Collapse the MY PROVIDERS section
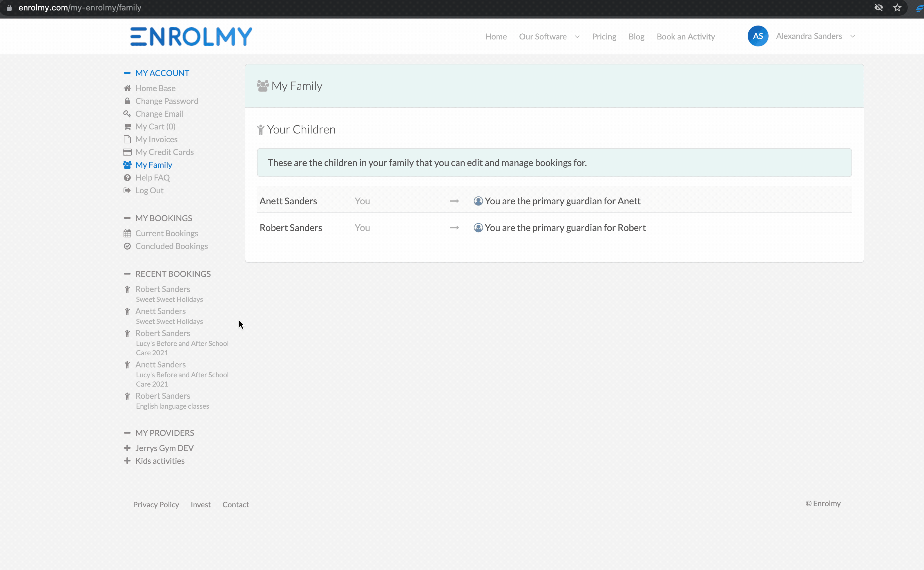The image size is (924, 570). [x=127, y=433]
